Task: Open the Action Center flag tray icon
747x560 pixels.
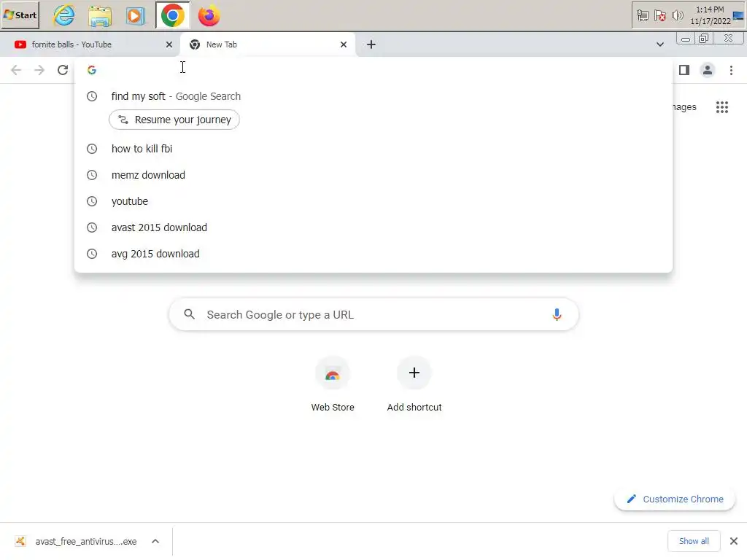Action: [x=659, y=16]
